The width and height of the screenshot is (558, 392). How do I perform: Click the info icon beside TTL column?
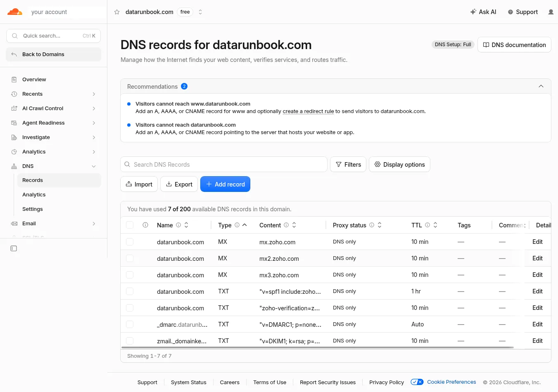427,225
